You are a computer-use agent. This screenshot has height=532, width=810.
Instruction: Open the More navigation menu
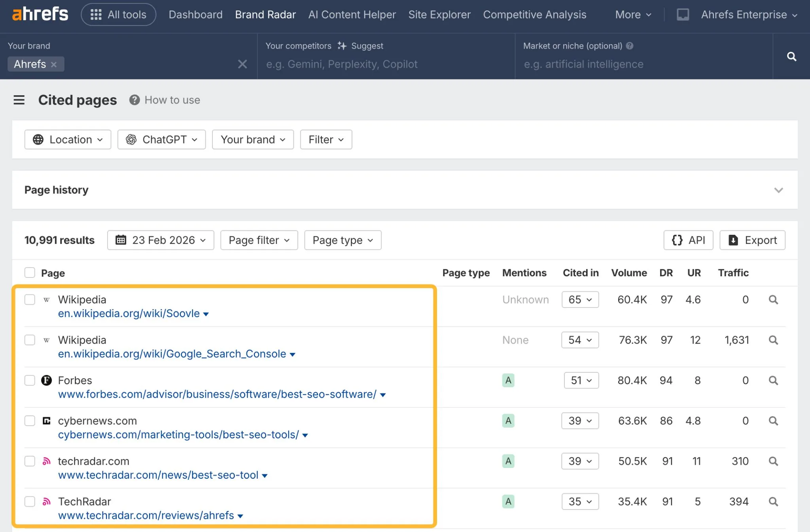coord(632,14)
